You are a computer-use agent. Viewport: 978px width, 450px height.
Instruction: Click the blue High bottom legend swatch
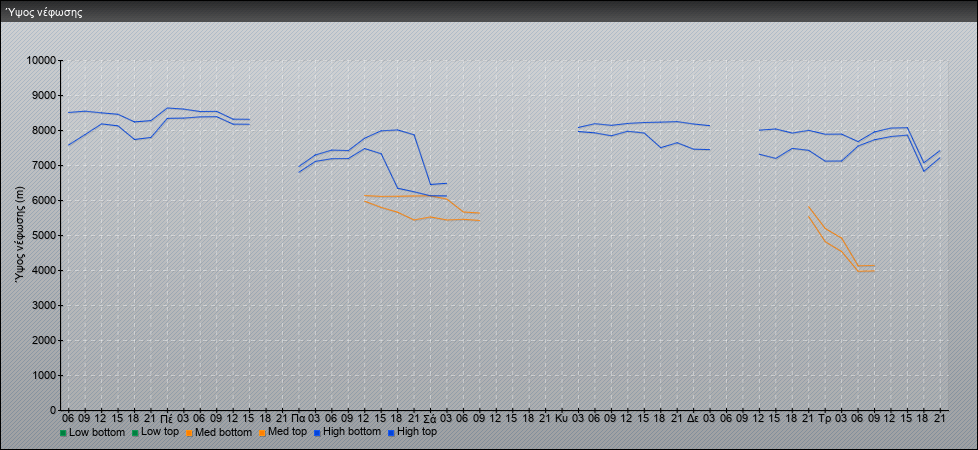click(317, 432)
